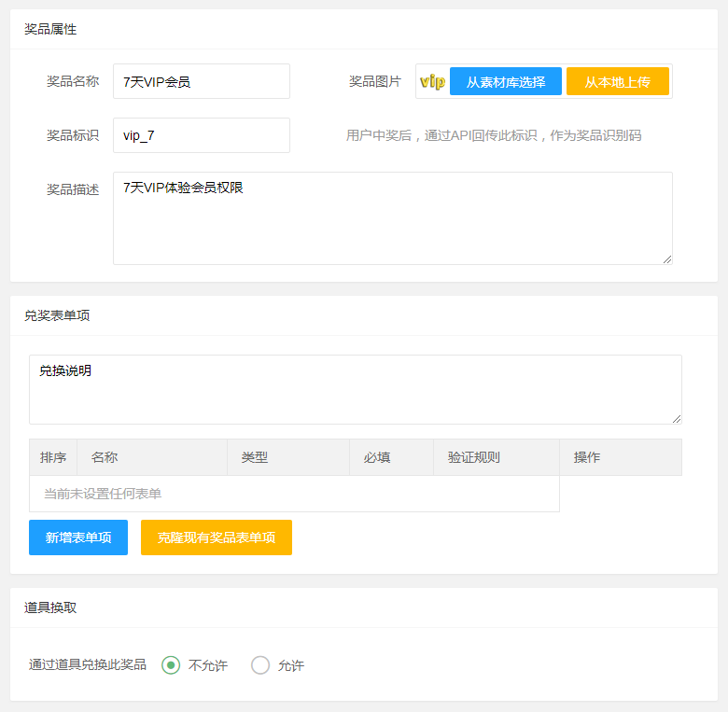728x712 pixels.
Task: Click the 兑奖表单项 section heading
Action: point(57,315)
